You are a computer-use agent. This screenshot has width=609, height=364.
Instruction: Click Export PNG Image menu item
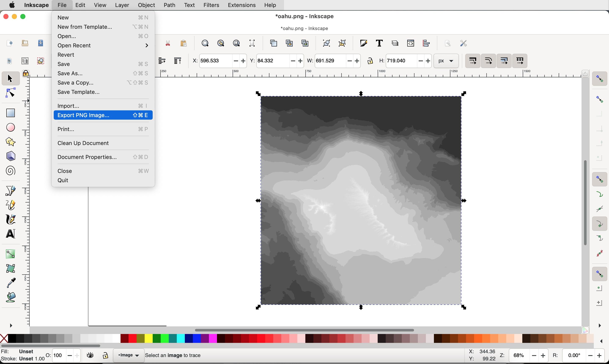(83, 115)
